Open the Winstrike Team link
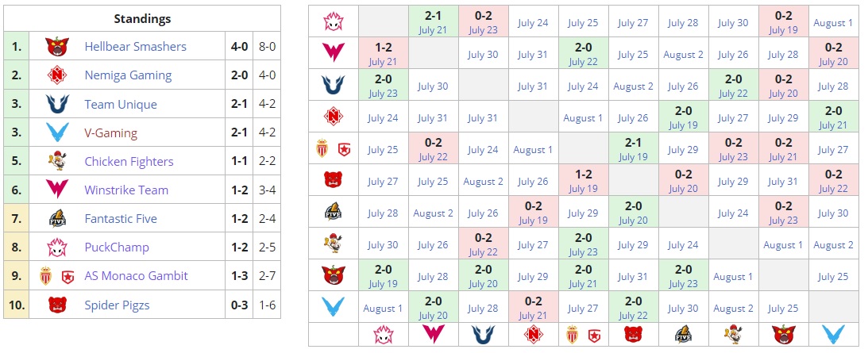Image resolution: width=868 pixels, height=353 pixels. pyautogui.click(x=126, y=190)
